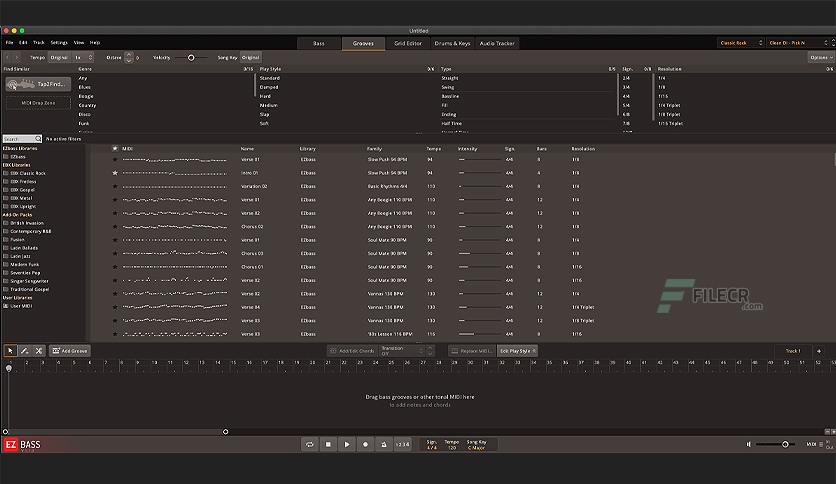Filter by 1/8 Triplet resolution
The image size is (836, 484).
[669, 114]
